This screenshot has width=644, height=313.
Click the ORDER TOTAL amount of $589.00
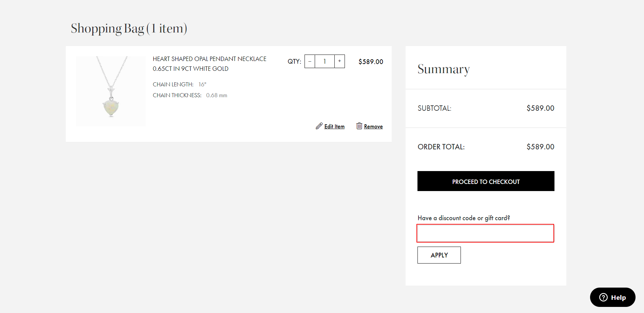coord(540,146)
